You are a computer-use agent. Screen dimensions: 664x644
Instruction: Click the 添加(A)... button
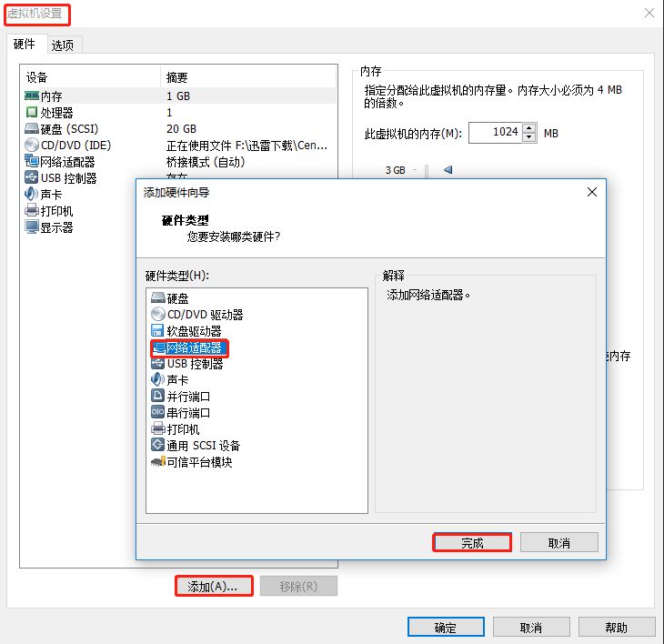click(214, 586)
